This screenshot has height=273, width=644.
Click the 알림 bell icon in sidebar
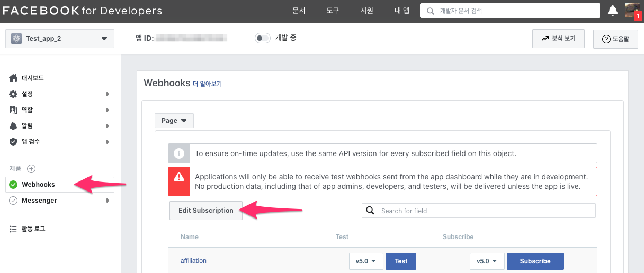tap(14, 126)
